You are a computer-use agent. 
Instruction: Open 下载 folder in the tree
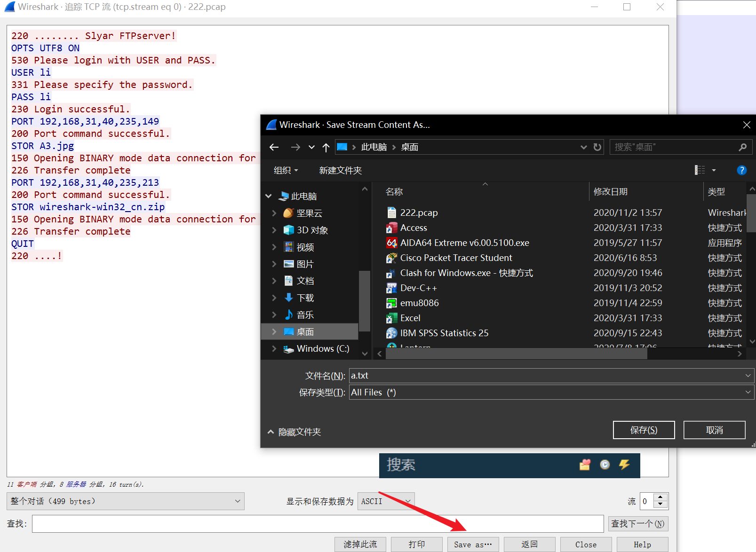pos(305,298)
